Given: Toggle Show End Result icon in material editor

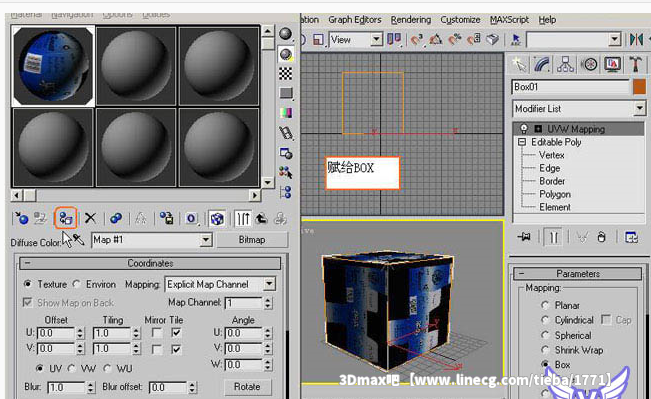Looking at the screenshot, I should point(243,218).
